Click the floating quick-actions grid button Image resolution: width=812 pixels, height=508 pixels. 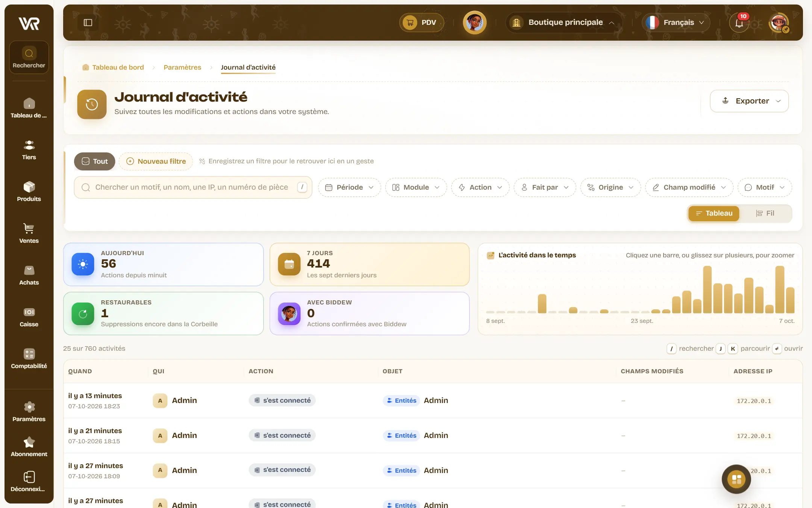click(736, 479)
